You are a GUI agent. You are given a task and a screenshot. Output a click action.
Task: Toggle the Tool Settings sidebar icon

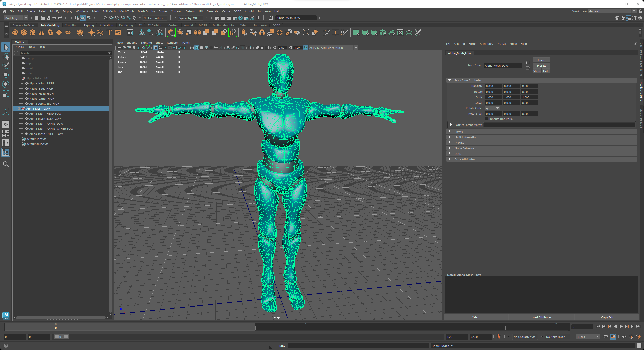click(x=634, y=18)
